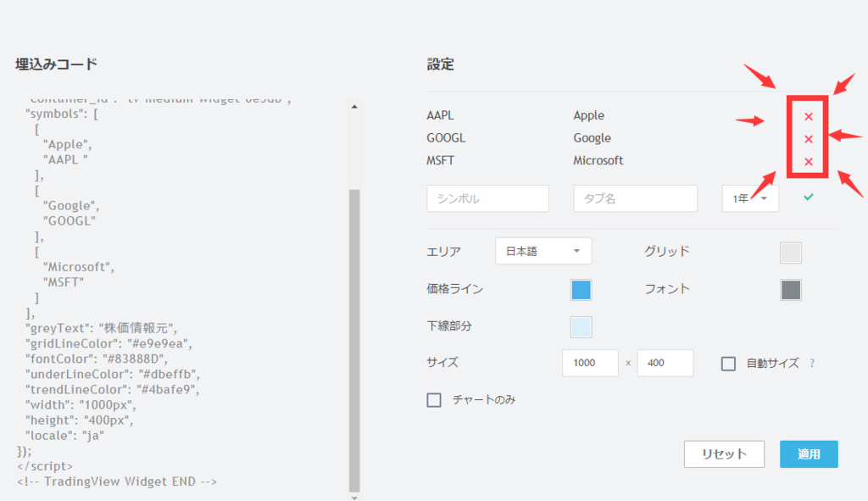Remove the AAPL Apple symbol row
This screenshot has width=868, height=501.
(808, 116)
